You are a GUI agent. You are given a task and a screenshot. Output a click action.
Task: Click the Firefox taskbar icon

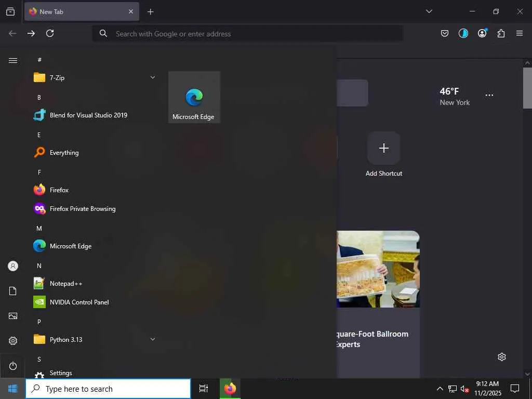click(x=230, y=389)
